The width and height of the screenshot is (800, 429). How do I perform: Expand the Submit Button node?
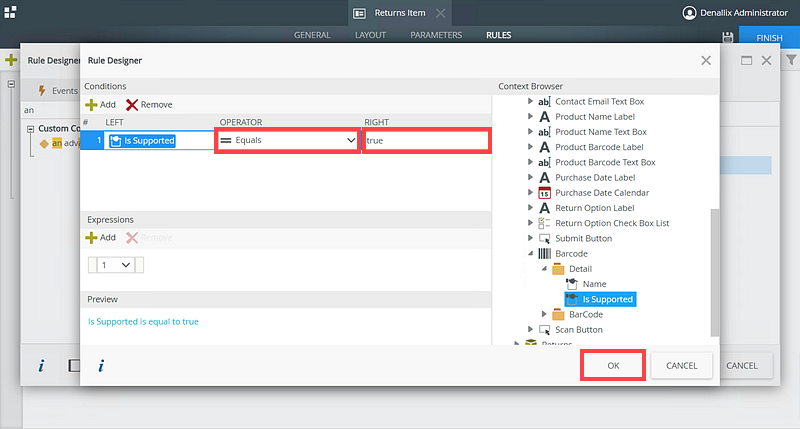pos(530,238)
